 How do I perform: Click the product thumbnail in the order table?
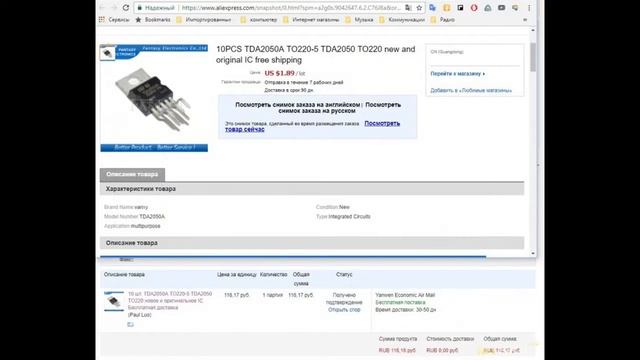114,302
